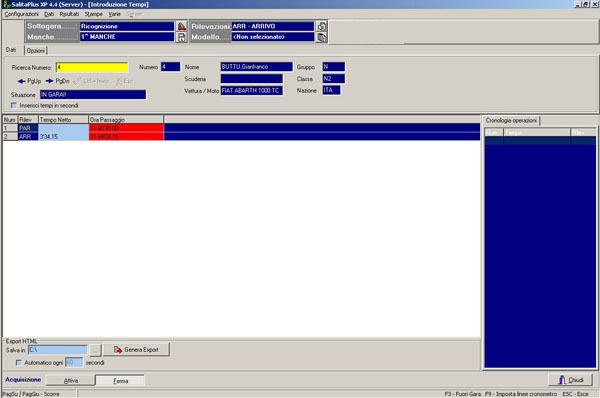Click the 'Rilev' column header
Viewport: 600px width, 398px height.
click(x=28, y=120)
